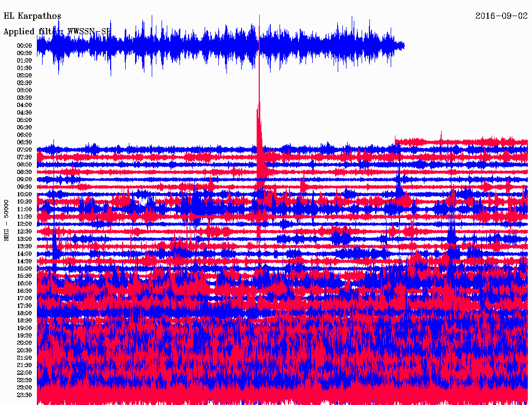Image resolution: width=532 pixels, height=405 pixels.
Task: Click the 10:00 time label
Action: pyautogui.click(x=24, y=194)
